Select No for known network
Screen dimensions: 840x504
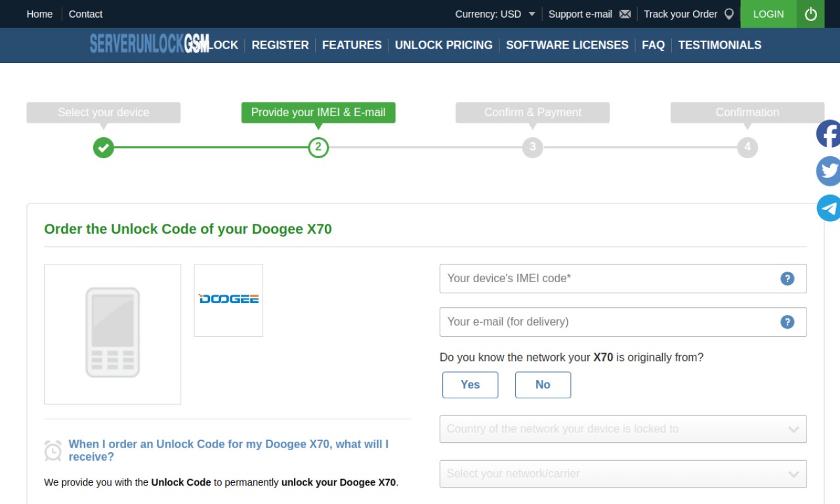pyautogui.click(x=543, y=385)
